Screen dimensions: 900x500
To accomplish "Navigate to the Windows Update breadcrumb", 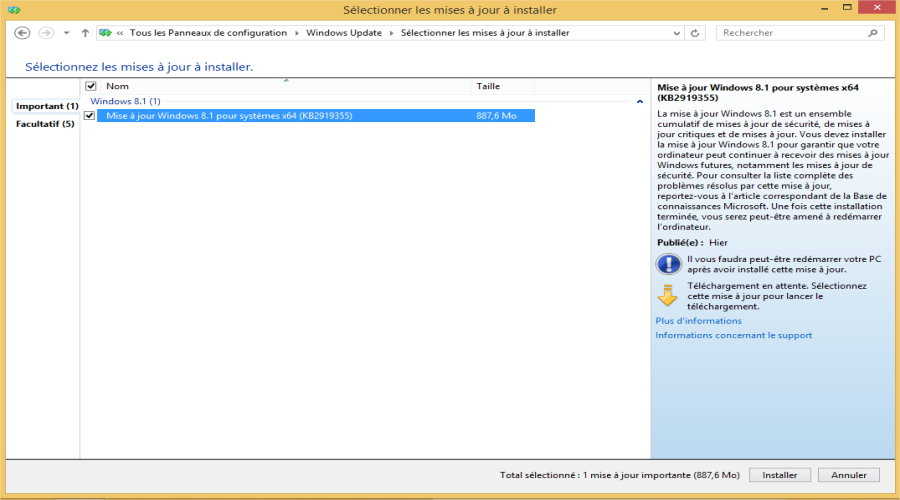I will [x=344, y=33].
